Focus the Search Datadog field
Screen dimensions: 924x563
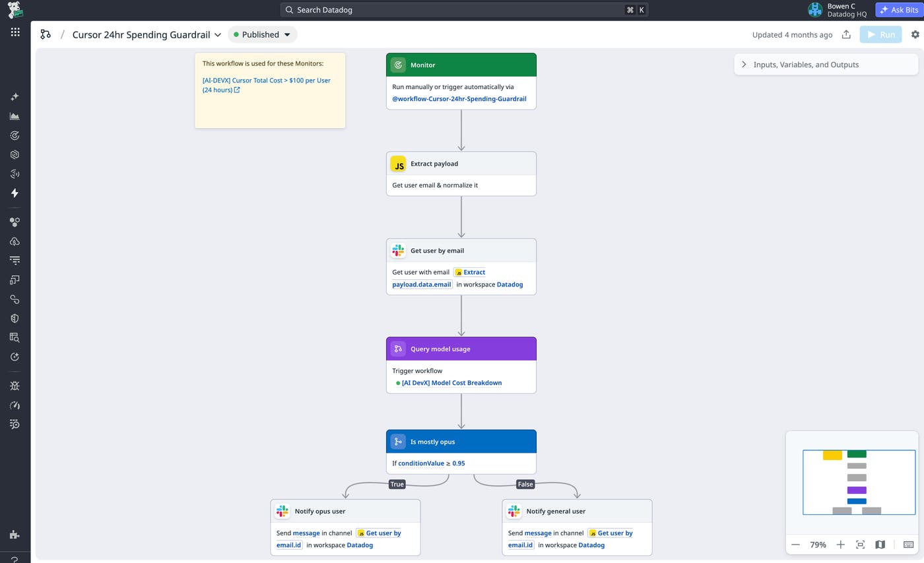(464, 10)
